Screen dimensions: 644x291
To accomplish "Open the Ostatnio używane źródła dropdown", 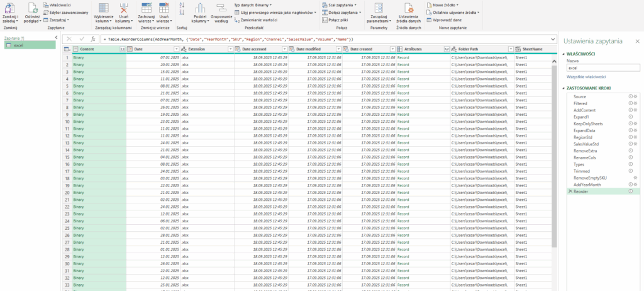I will pos(453,13).
